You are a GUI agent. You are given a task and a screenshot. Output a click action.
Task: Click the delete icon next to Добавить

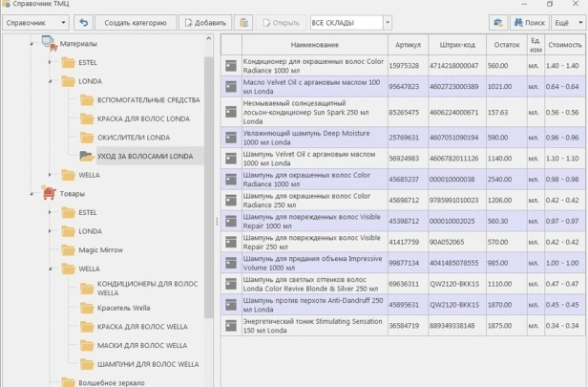click(244, 22)
